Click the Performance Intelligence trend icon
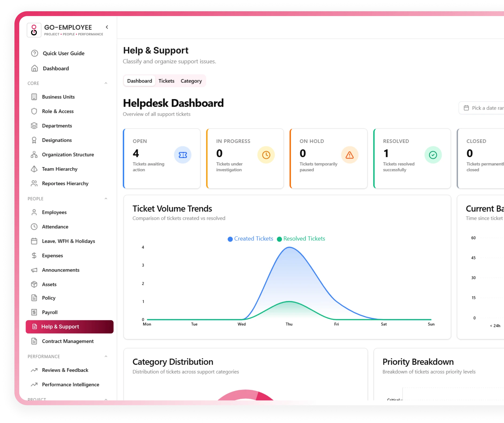504x423 pixels. point(34,384)
